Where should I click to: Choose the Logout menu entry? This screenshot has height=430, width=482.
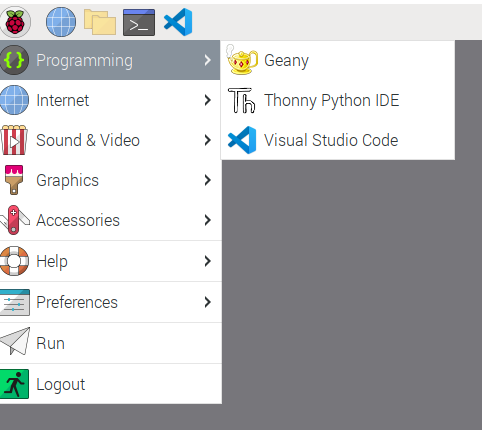pos(110,384)
